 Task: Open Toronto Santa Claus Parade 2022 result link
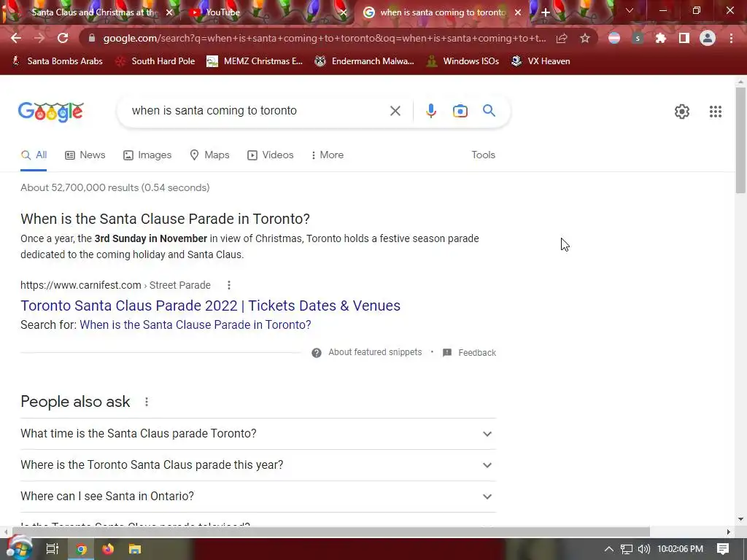click(211, 306)
